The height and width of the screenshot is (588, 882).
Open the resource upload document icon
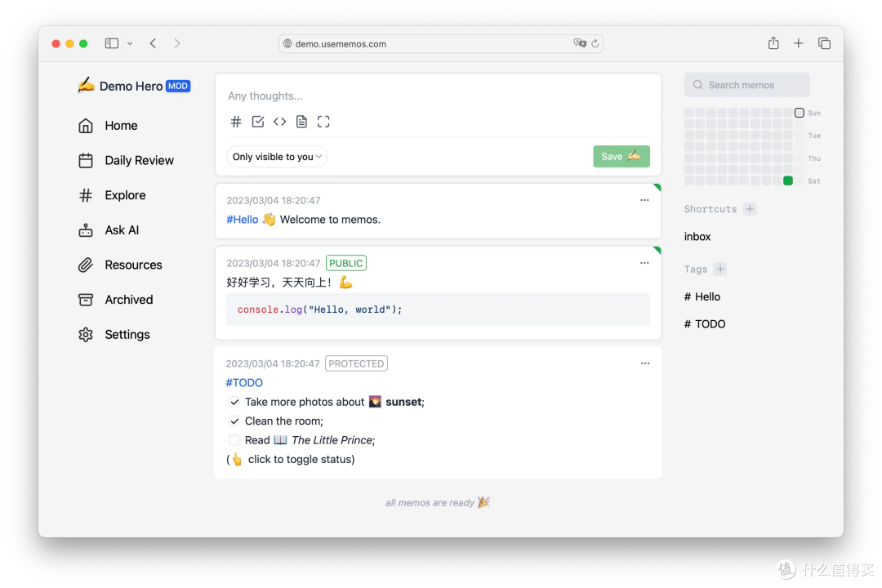[301, 122]
